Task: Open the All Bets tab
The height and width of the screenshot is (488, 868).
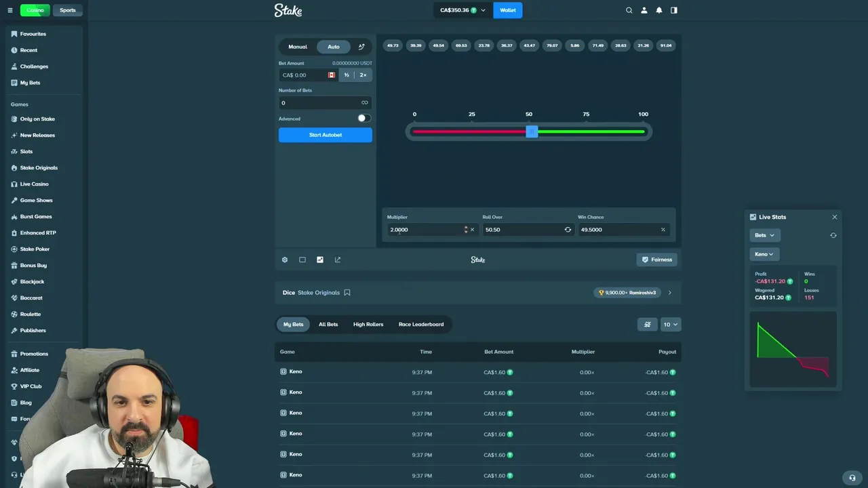Action: (328, 325)
